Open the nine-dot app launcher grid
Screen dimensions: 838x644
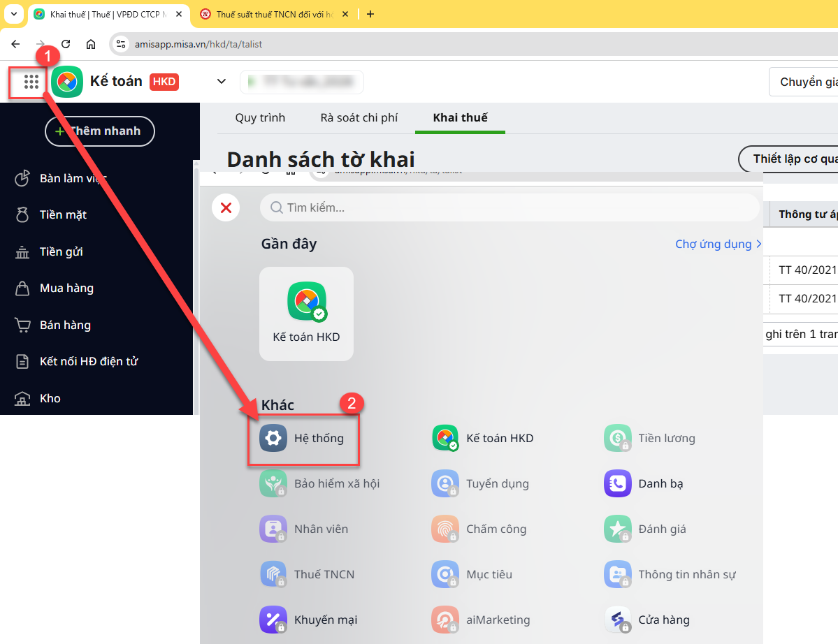click(31, 82)
